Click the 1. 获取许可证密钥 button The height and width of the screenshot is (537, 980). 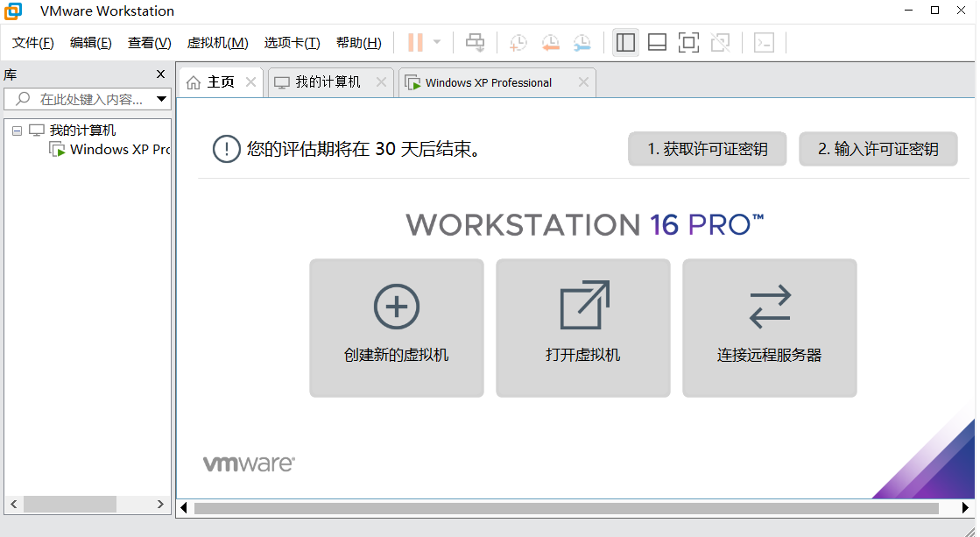tap(707, 149)
